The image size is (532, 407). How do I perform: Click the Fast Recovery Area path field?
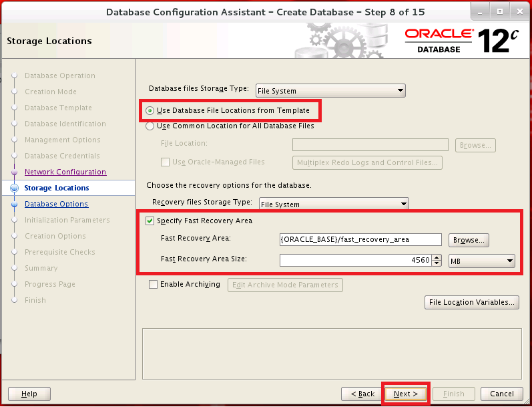[x=360, y=239]
